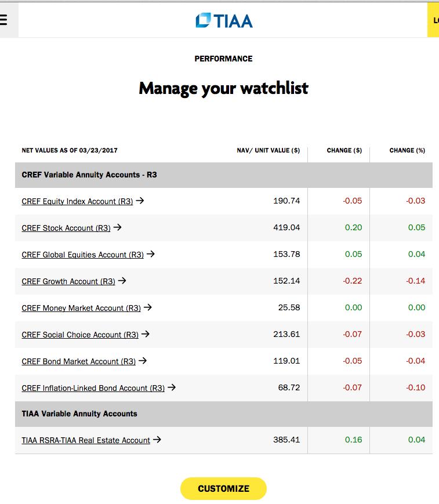Open CREF Growth Account (R3) link
Image resolution: width=439 pixels, height=504 pixels.
point(68,281)
